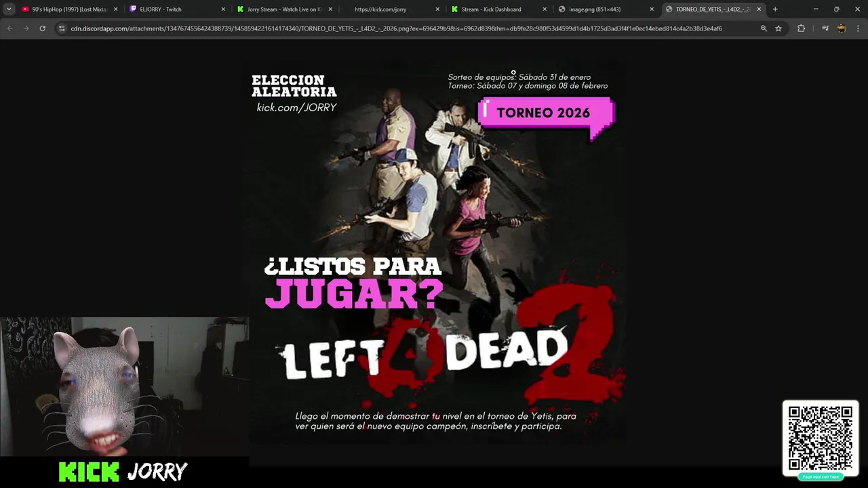
Task: Switch to the image.png (851×443) tab
Action: (606, 9)
